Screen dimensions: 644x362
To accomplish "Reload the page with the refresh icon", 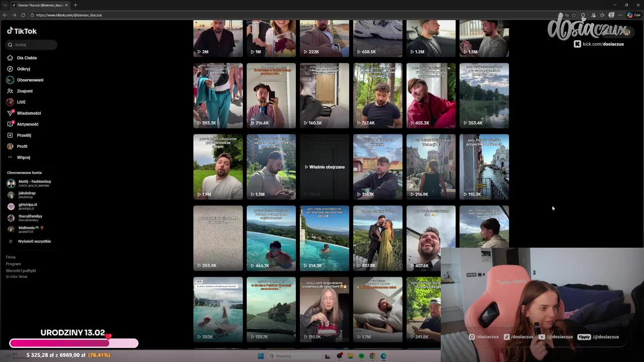I will [23, 15].
